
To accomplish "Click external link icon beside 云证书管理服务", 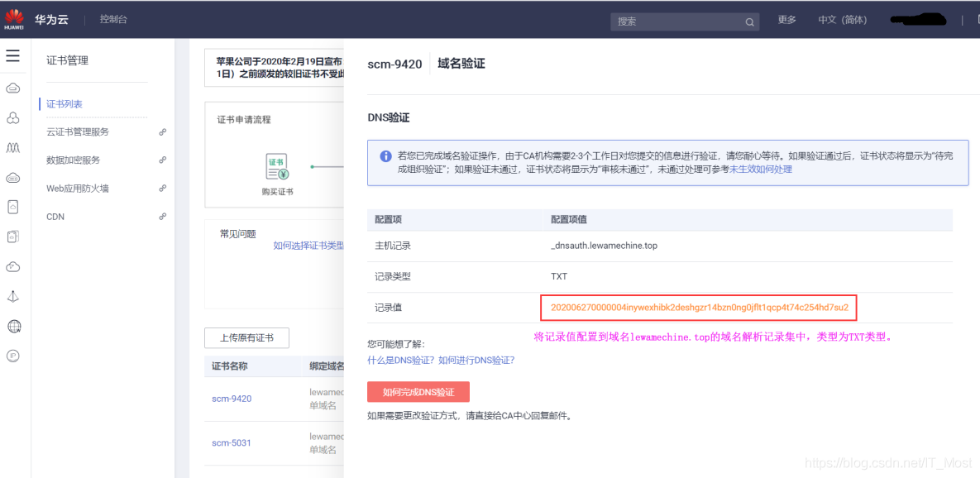I will coord(162,131).
